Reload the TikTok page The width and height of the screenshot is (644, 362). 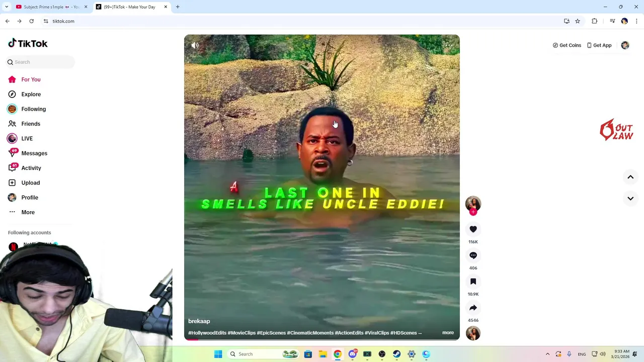tap(31, 21)
